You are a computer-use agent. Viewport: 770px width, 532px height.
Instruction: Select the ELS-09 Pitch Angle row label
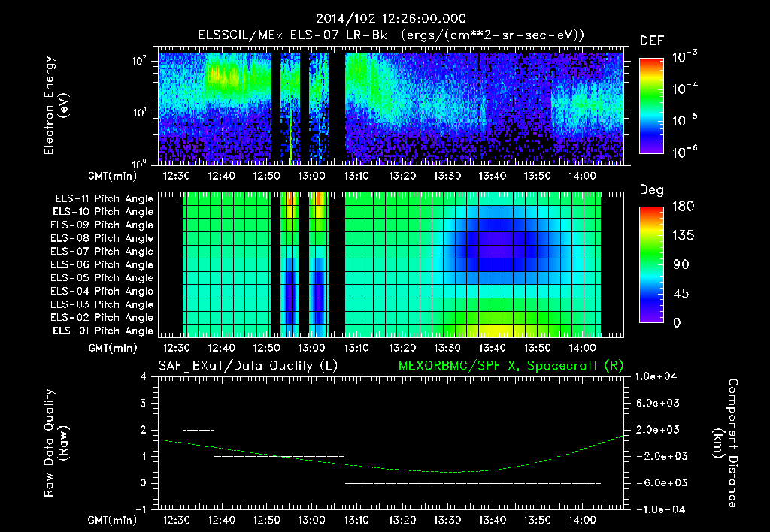pos(102,225)
